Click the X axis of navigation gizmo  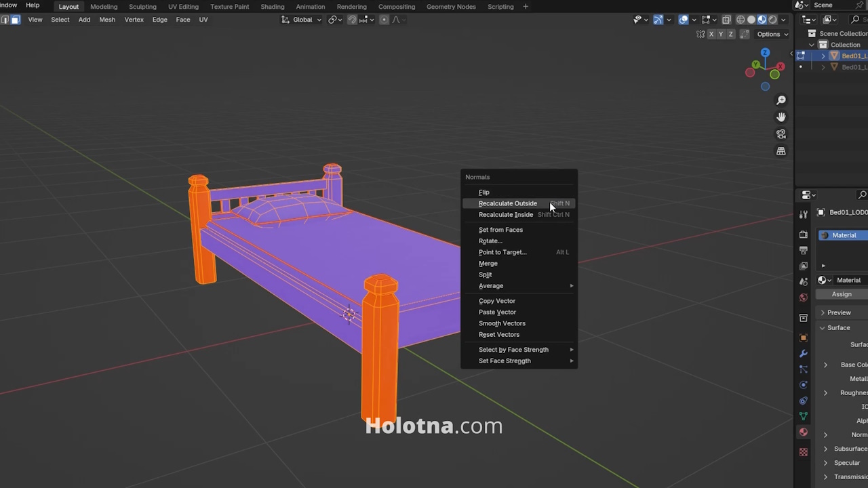781,66
